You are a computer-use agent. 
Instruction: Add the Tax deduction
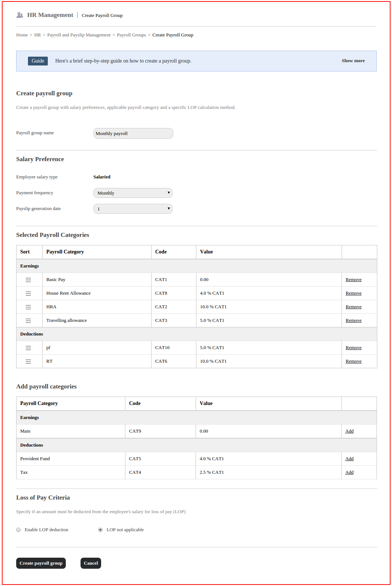(x=349, y=472)
